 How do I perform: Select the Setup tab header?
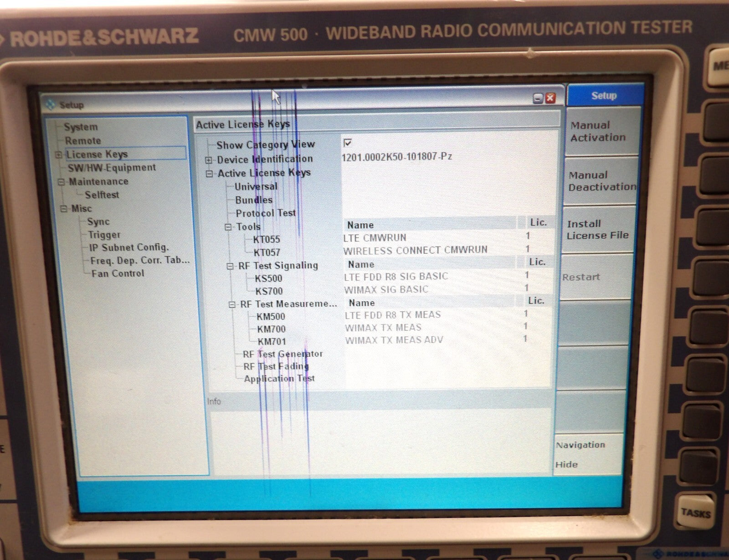604,96
